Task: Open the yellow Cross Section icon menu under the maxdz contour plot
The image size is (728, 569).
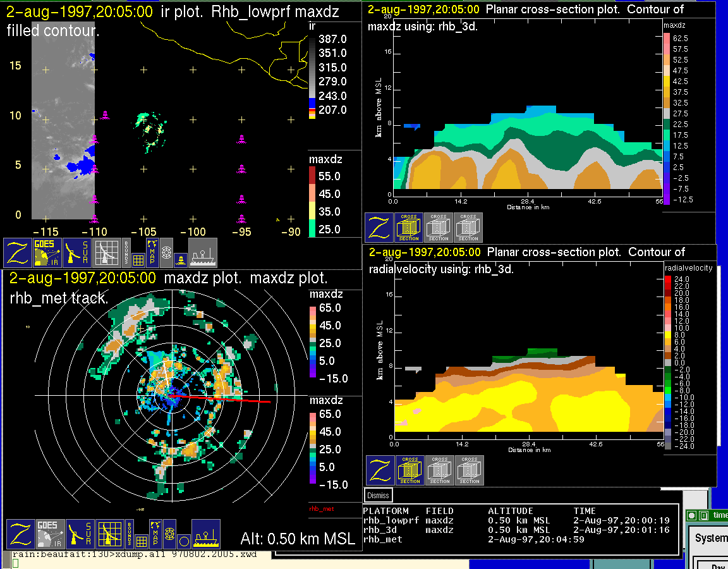Action: 409,228
